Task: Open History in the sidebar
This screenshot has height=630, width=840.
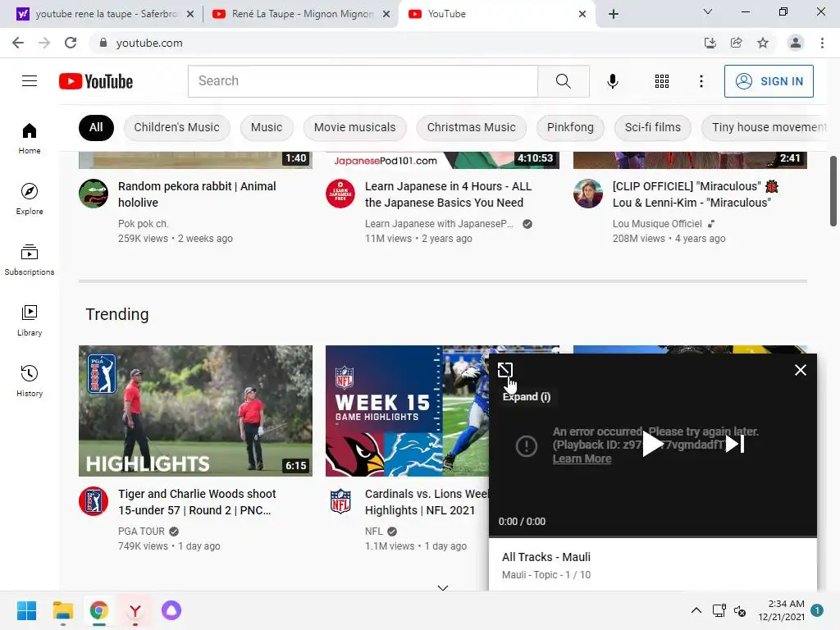Action: (30, 381)
